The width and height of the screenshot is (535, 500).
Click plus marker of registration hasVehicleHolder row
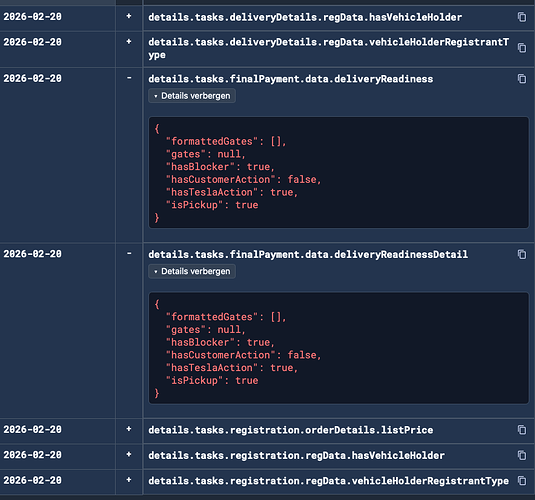coord(129,454)
